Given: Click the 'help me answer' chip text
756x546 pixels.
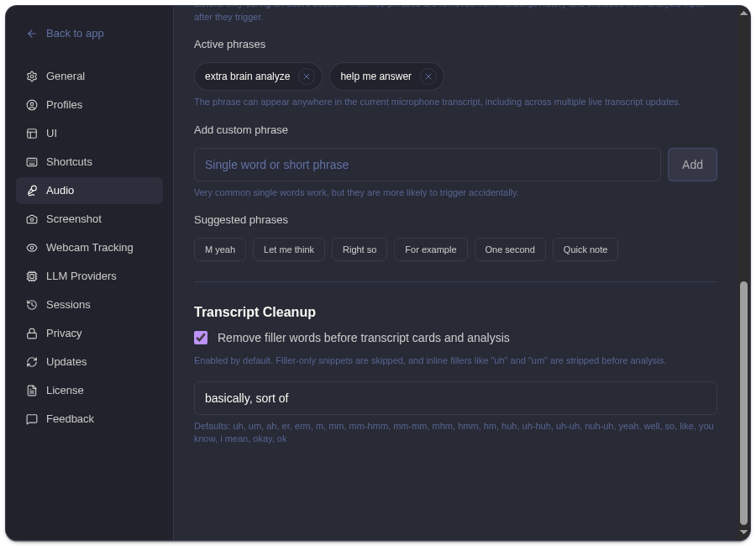Looking at the screenshot, I should (375, 76).
